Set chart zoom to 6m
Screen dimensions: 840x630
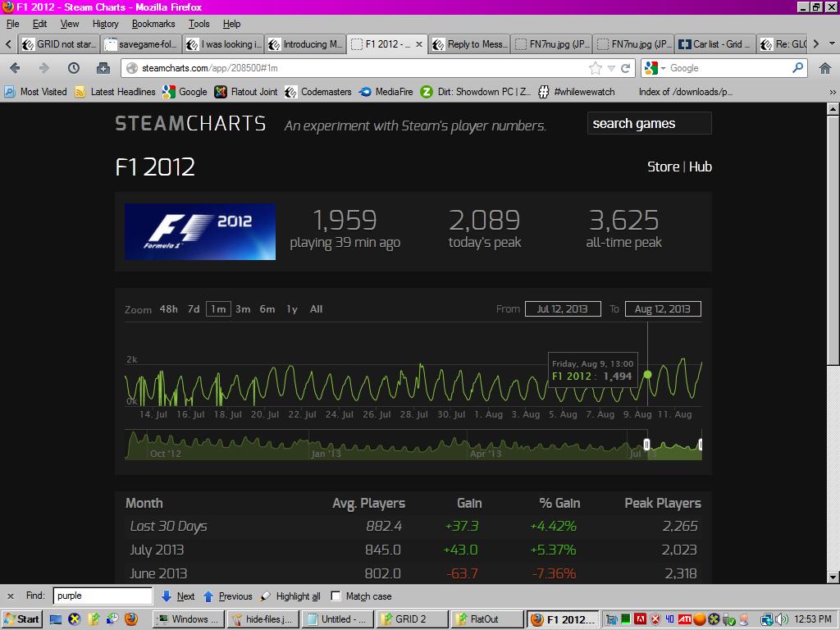[267, 309]
